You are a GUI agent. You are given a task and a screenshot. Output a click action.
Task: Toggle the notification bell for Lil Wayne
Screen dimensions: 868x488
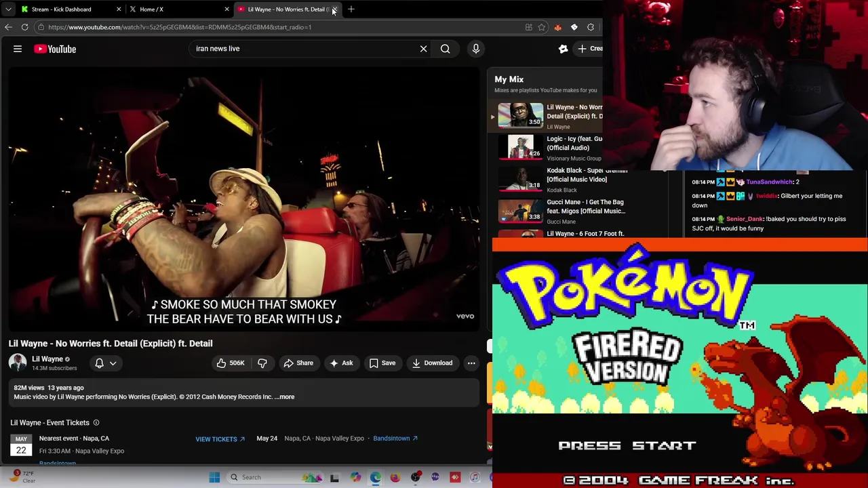point(99,363)
